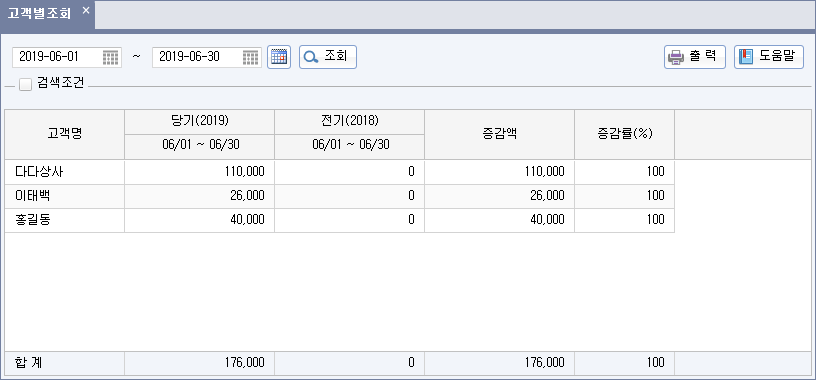Click the 증감액 column header

pos(500,134)
